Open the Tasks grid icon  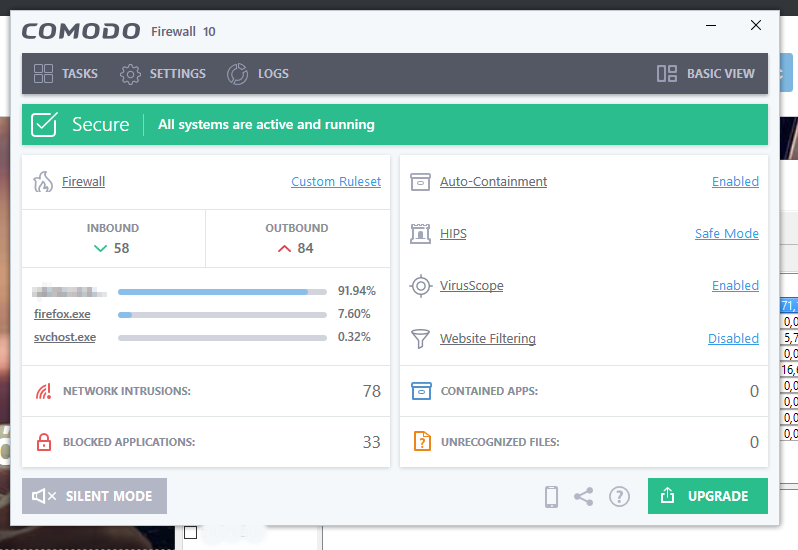point(43,73)
